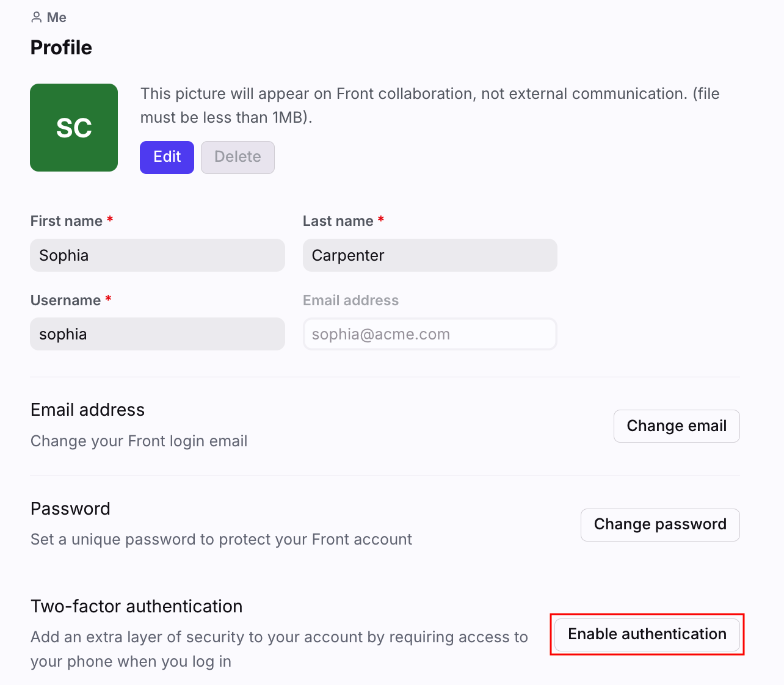The image size is (784, 685).
Task: Click the Password section heading
Action: [x=70, y=509]
